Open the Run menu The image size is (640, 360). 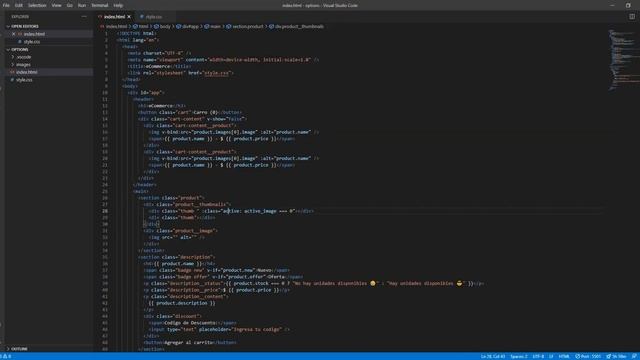coord(82,5)
